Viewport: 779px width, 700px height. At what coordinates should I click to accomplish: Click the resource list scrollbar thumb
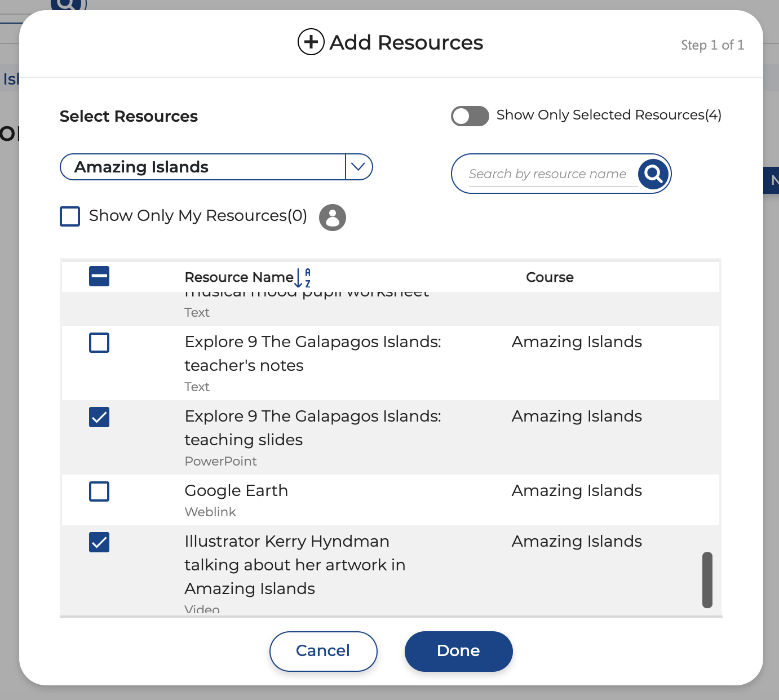pyautogui.click(x=707, y=580)
